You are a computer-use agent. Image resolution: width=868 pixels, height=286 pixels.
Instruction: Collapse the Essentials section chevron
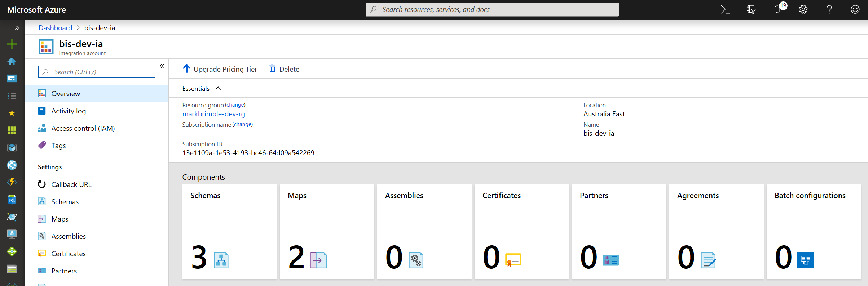tap(218, 88)
